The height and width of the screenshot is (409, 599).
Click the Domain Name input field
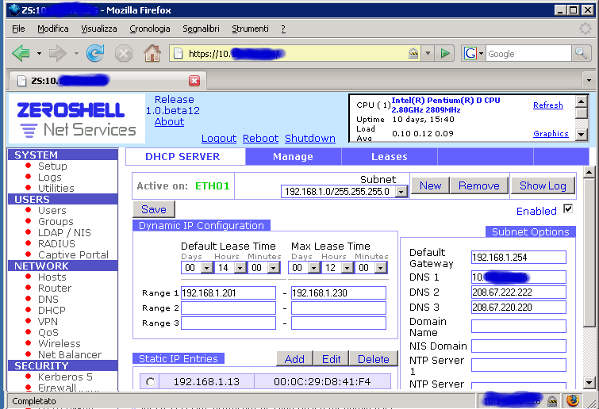[x=518, y=326]
